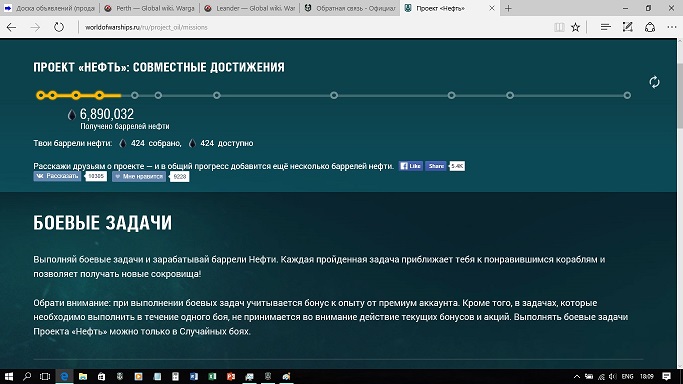Switch input language ENG indicator
This screenshot has height=384, width=683.
click(x=627, y=377)
